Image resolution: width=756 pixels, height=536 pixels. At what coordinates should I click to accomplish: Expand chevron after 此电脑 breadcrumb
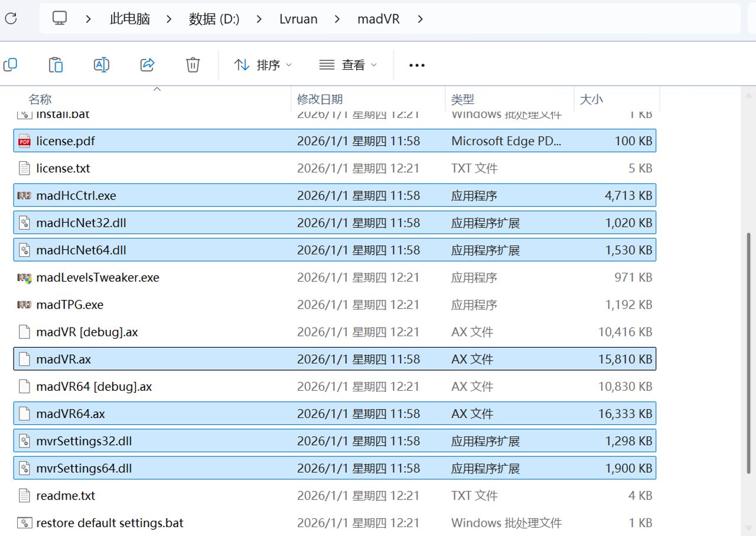pos(169,19)
